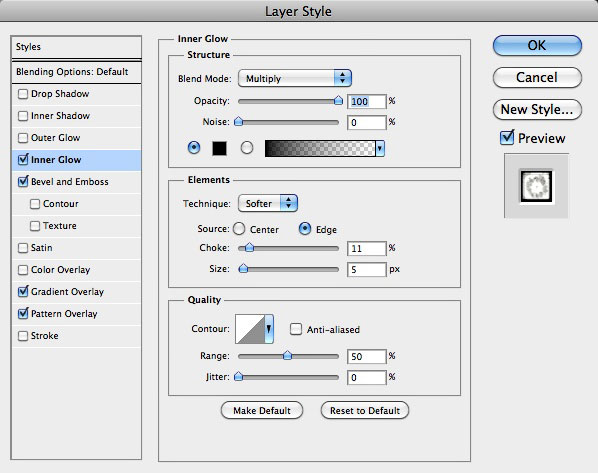Screen dimensions: 598x473
Task: Select the gradient radio button
Action: coord(247,147)
